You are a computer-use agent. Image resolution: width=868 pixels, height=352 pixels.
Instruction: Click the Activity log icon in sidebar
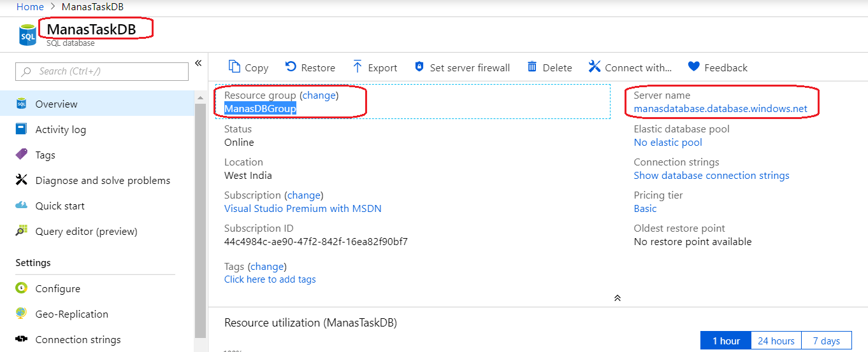pos(22,129)
